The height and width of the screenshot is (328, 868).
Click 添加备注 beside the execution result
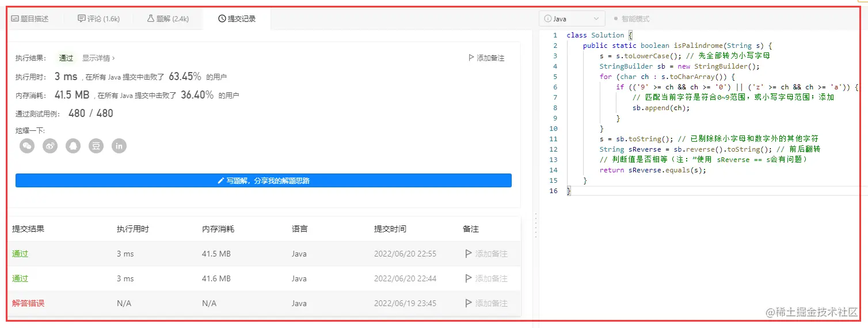point(486,58)
